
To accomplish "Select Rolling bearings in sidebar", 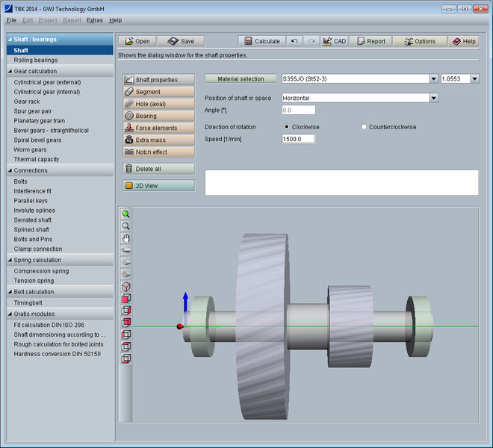I will 35,60.
